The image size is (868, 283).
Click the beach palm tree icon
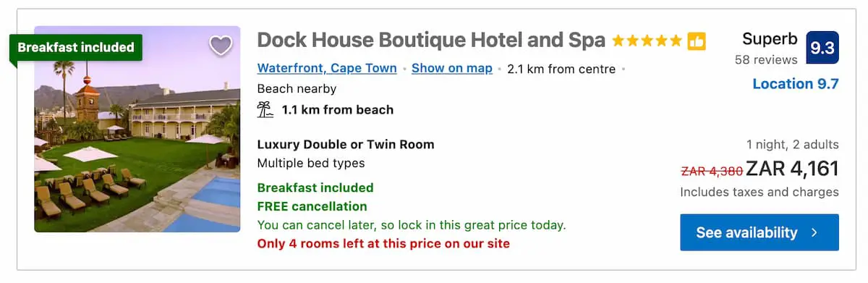[x=265, y=110]
